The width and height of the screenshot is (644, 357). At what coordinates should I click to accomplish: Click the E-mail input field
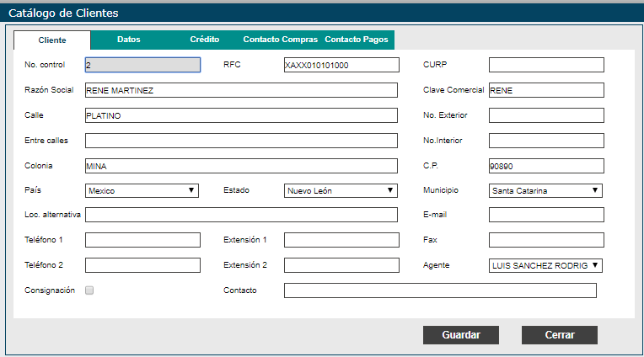pos(546,215)
